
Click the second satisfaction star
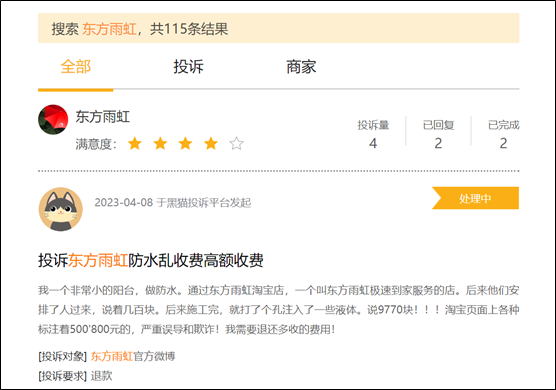160,144
